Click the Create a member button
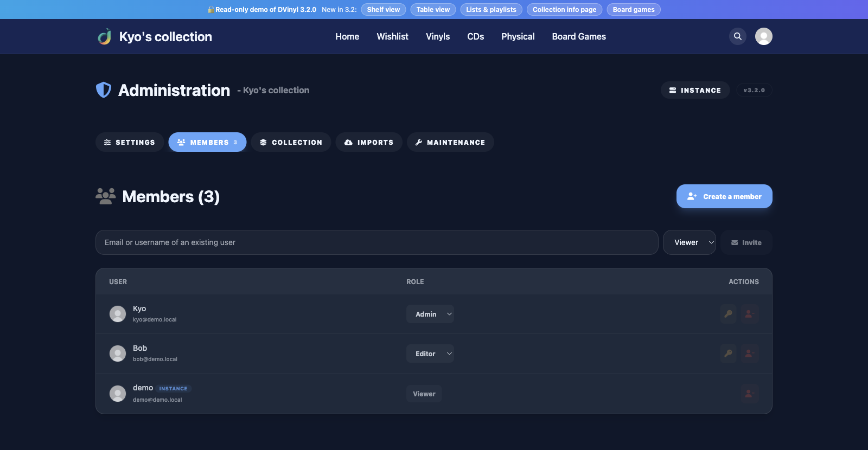This screenshot has height=450, width=868. click(724, 196)
